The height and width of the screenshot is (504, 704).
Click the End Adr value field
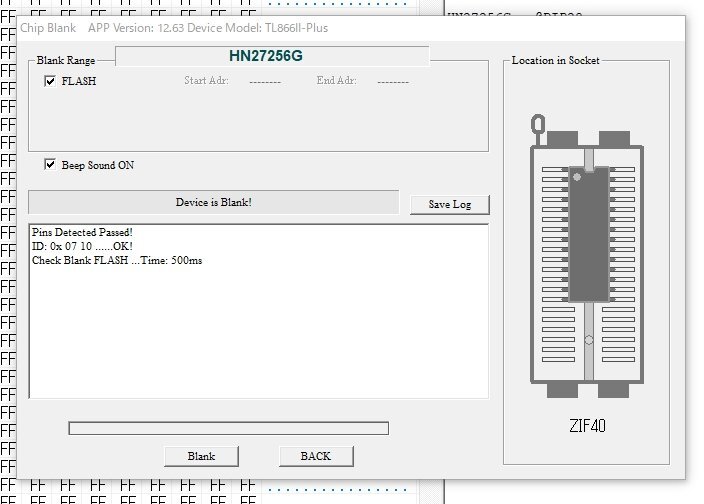coord(393,81)
